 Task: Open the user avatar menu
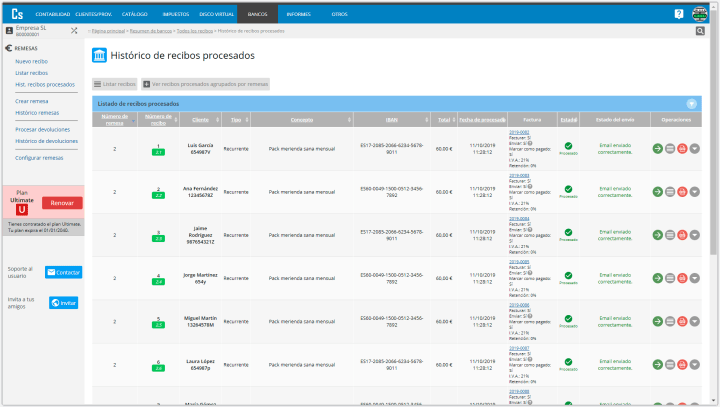[699, 14]
